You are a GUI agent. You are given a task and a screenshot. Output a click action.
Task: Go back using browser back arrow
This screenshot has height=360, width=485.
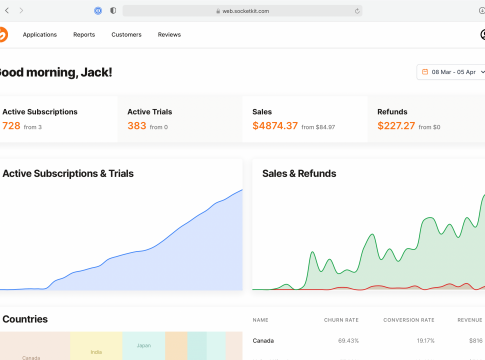[7, 11]
